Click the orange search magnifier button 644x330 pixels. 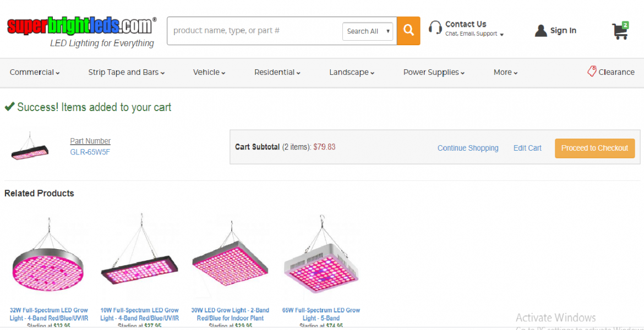(x=408, y=31)
